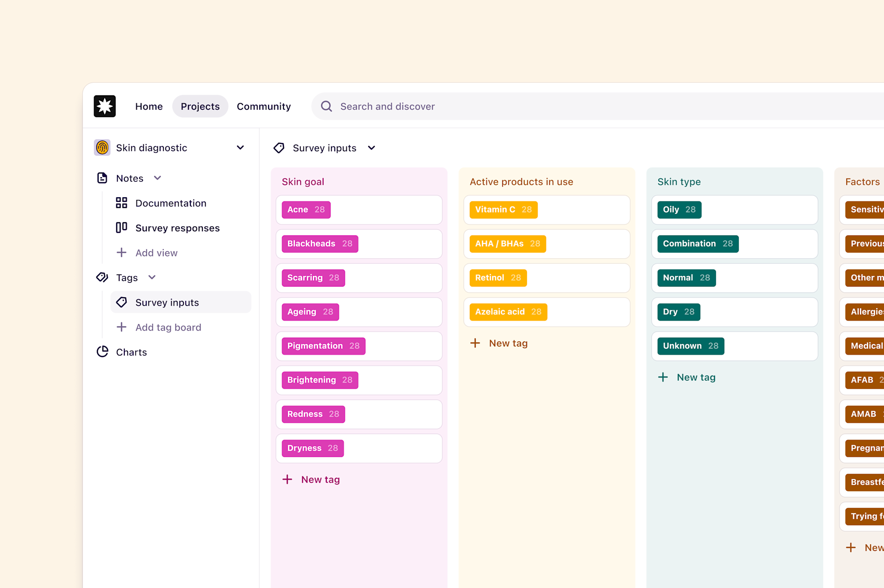
Task: Open the Survey responses view
Action: tap(177, 228)
